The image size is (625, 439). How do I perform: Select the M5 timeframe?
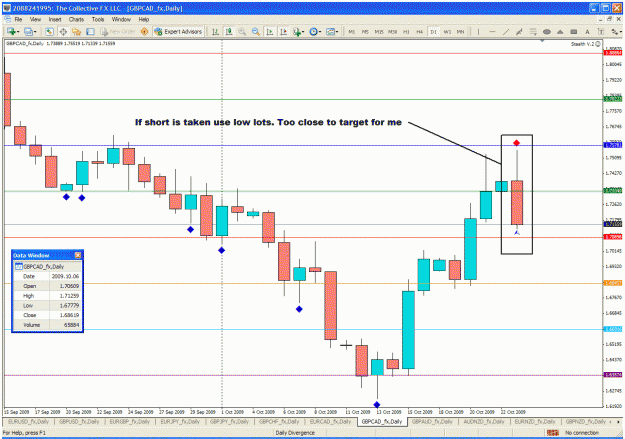[x=365, y=31]
